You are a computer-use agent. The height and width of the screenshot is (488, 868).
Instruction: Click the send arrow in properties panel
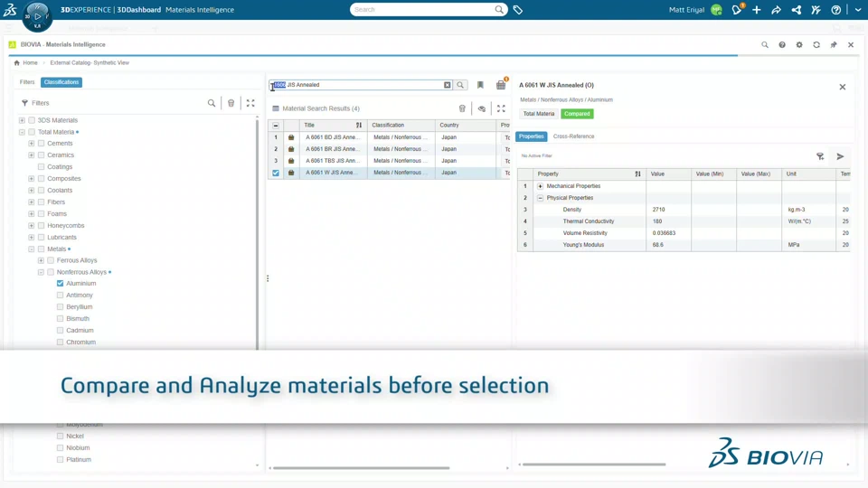click(x=840, y=156)
